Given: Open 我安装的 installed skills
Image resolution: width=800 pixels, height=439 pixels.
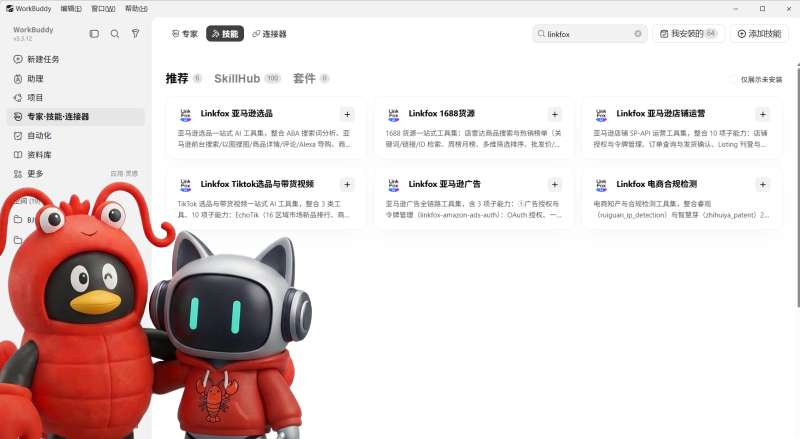Looking at the screenshot, I should (x=688, y=34).
